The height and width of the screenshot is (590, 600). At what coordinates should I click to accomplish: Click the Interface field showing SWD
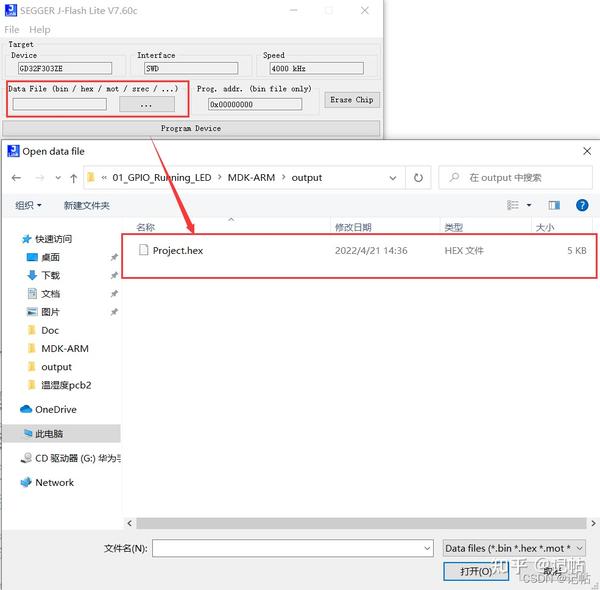pyautogui.click(x=191, y=68)
